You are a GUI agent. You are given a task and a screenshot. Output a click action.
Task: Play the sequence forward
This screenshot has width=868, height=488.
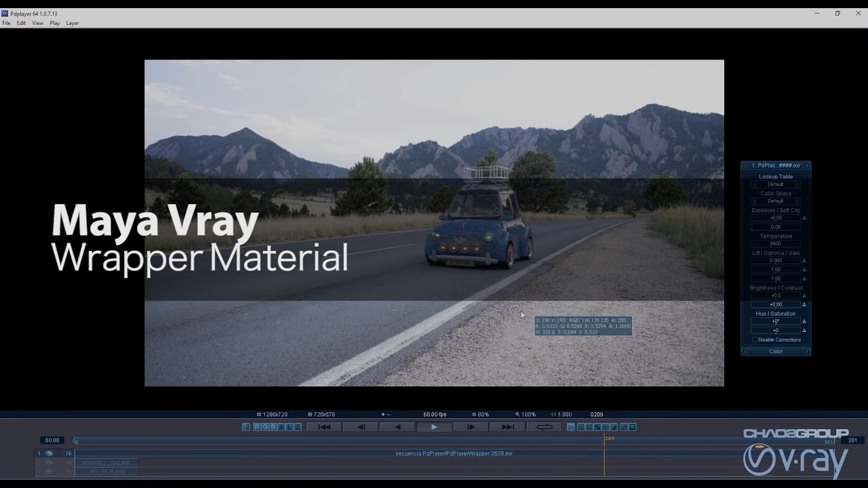tap(434, 427)
